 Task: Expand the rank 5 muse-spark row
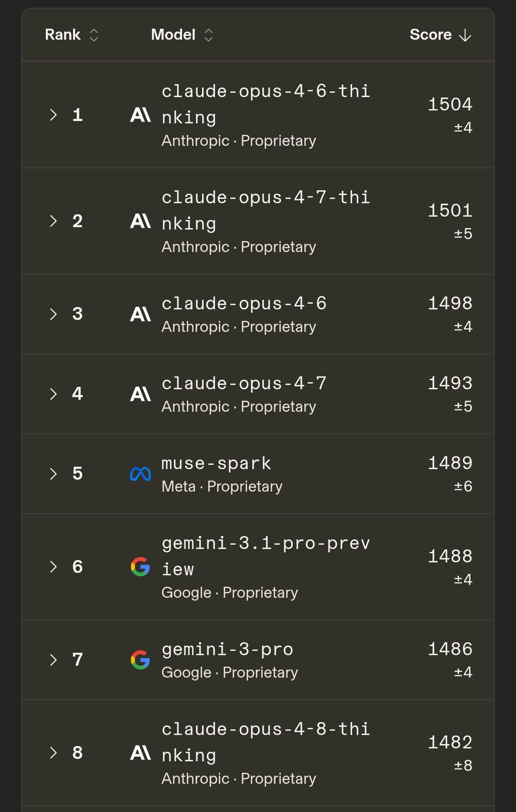pyautogui.click(x=54, y=474)
